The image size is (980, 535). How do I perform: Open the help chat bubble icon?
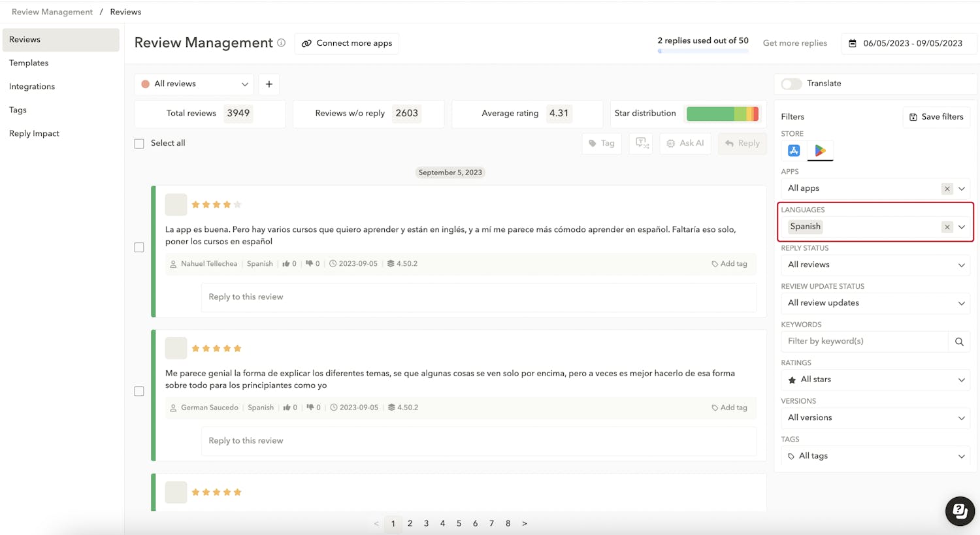click(960, 511)
